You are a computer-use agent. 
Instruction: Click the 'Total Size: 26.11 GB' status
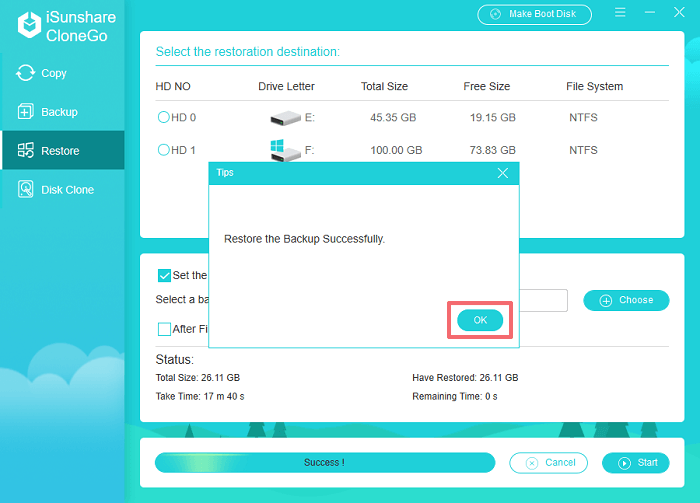pyautogui.click(x=198, y=378)
